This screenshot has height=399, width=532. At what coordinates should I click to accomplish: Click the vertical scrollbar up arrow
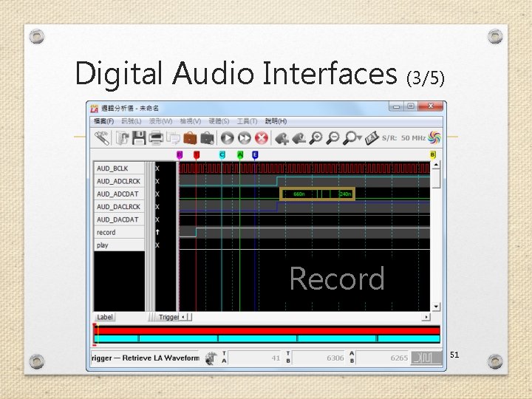pyautogui.click(x=436, y=165)
